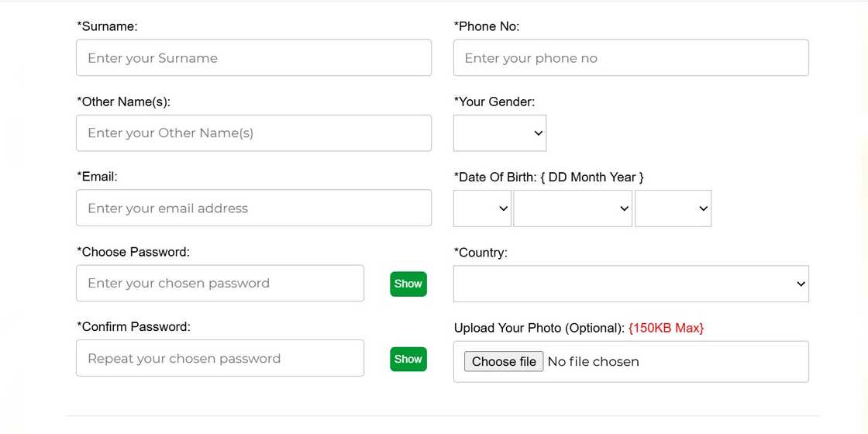The width and height of the screenshot is (868, 434).
Task: Open the birth year dropdown
Action: point(673,208)
